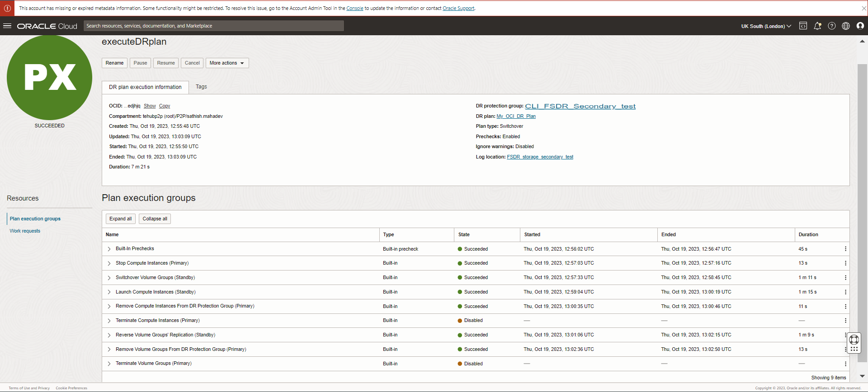Change region from UK South (London)
868x392 pixels.
(766, 26)
